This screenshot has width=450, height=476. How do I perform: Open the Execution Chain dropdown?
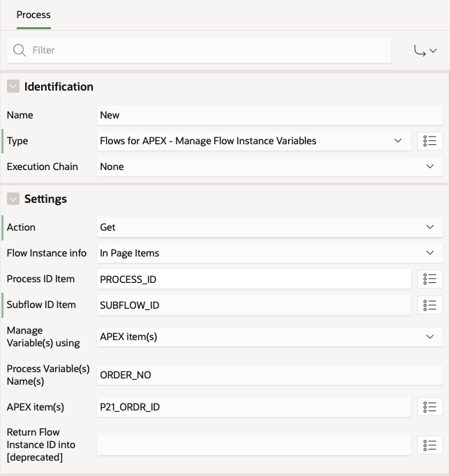coord(270,167)
